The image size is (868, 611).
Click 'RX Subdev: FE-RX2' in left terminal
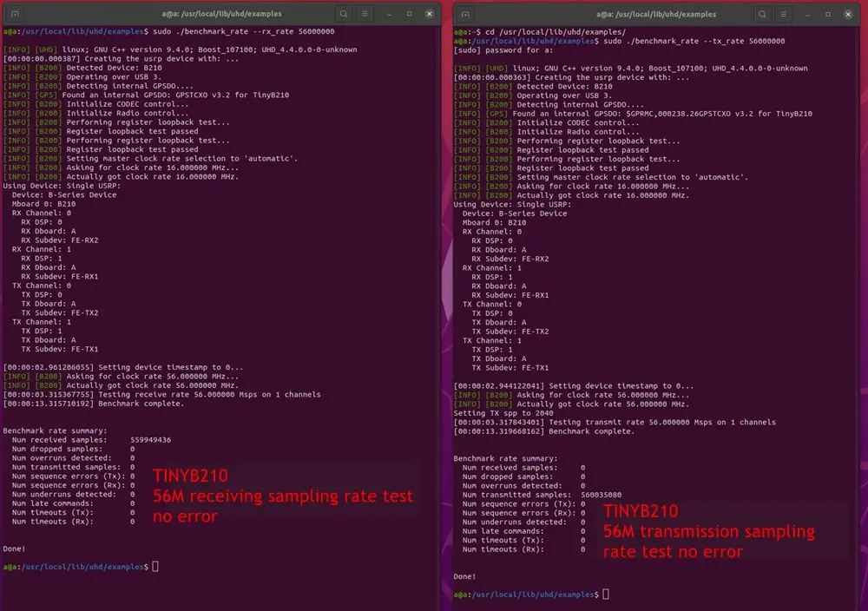[x=60, y=240]
